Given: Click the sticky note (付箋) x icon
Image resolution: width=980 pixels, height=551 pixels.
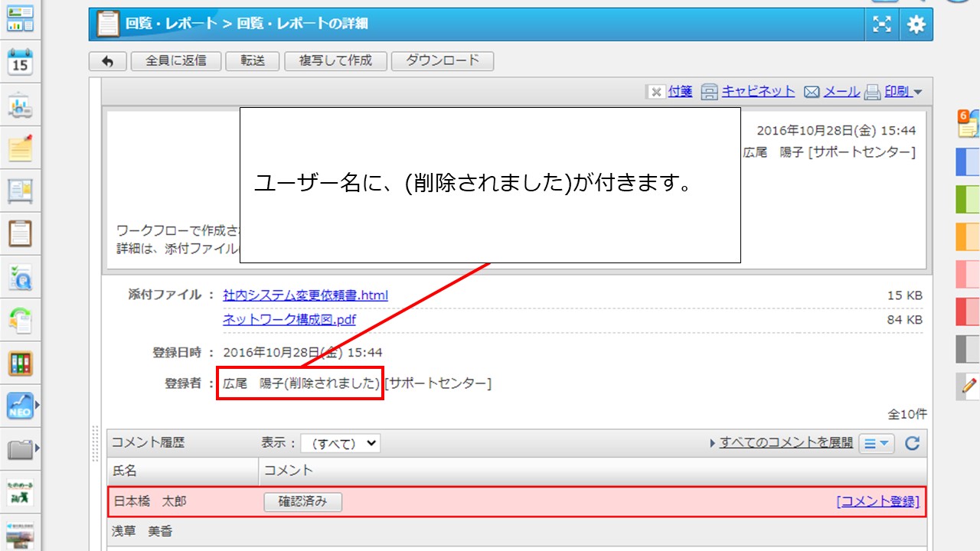Looking at the screenshot, I should (x=655, y=92).
